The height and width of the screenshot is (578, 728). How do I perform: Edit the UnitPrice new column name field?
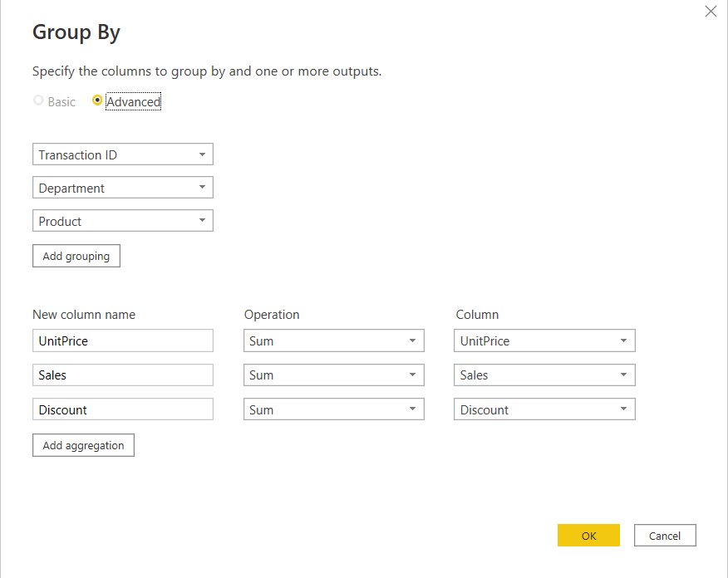click(x=122, y=341)
